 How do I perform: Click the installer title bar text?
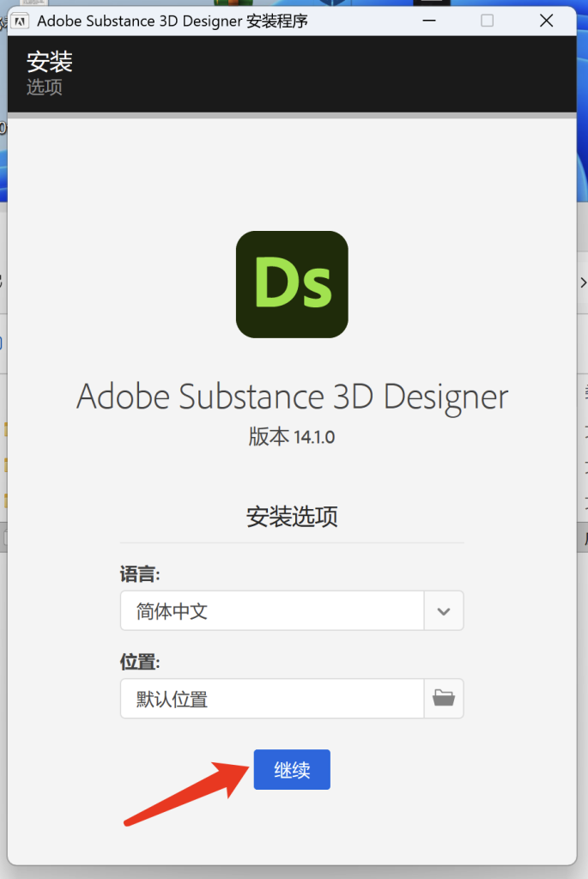[x=173, y=21]
